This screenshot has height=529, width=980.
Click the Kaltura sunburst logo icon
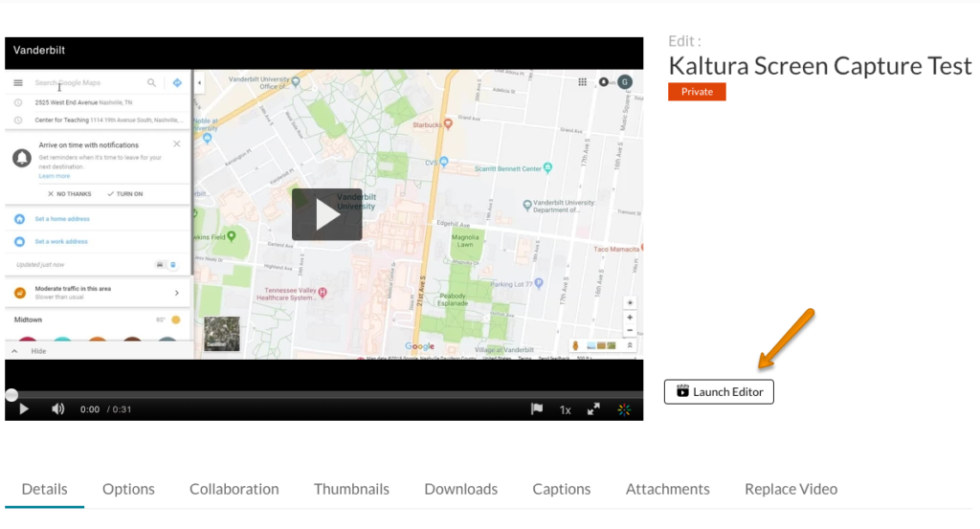click(x=624, y=409)
